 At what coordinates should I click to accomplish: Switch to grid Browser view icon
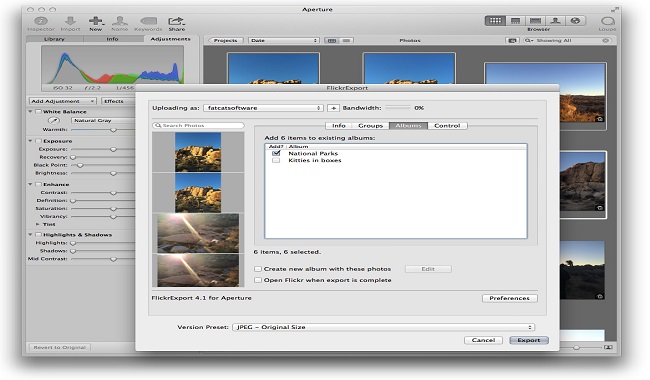[x=495, y=21]
